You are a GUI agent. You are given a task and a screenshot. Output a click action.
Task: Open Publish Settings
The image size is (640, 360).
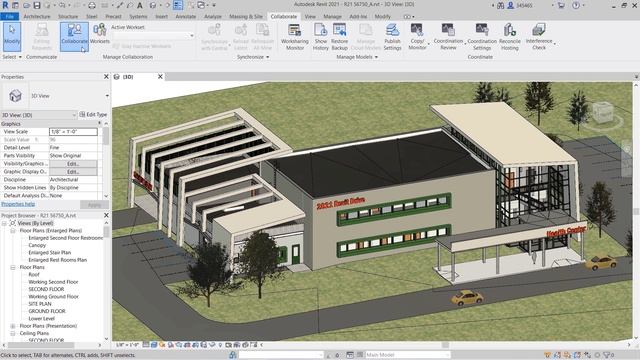pos(392,37)
